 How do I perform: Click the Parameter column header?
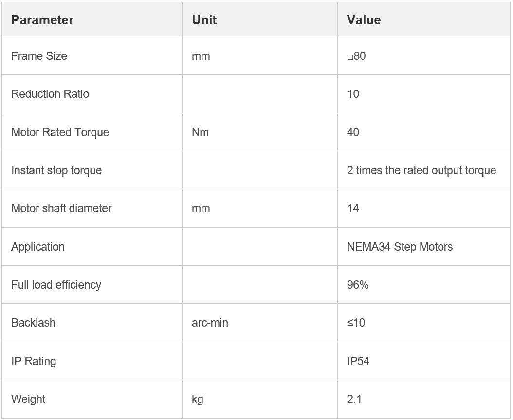(x=42, y=20)
